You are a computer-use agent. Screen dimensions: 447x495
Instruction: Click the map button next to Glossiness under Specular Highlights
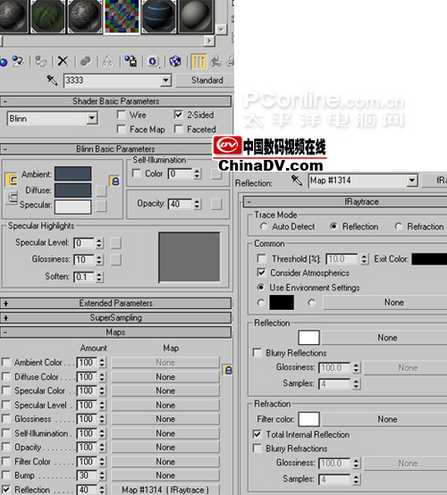coord(116,260)
